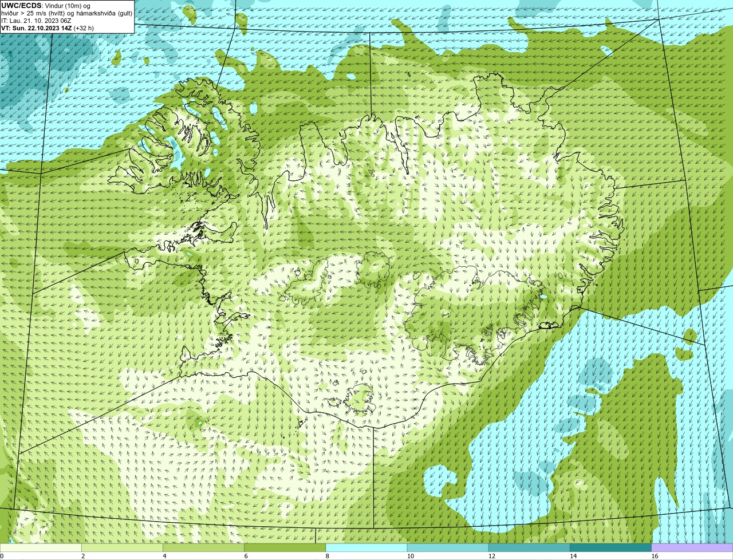Viewport: 733px width, 560px height.
Task: Click the legend scale label "0"
Action: pyautogui.click(x=2, y=556)
